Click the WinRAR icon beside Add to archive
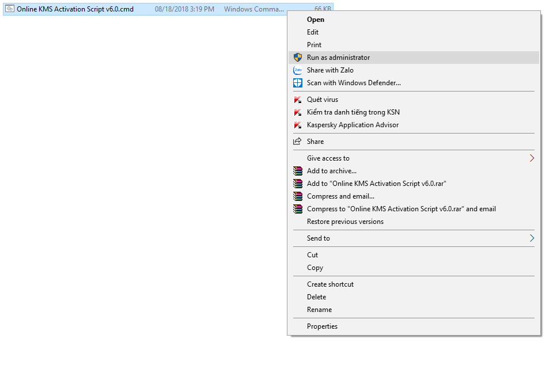Screen dimensions: 557x392 tap(297, 170)
